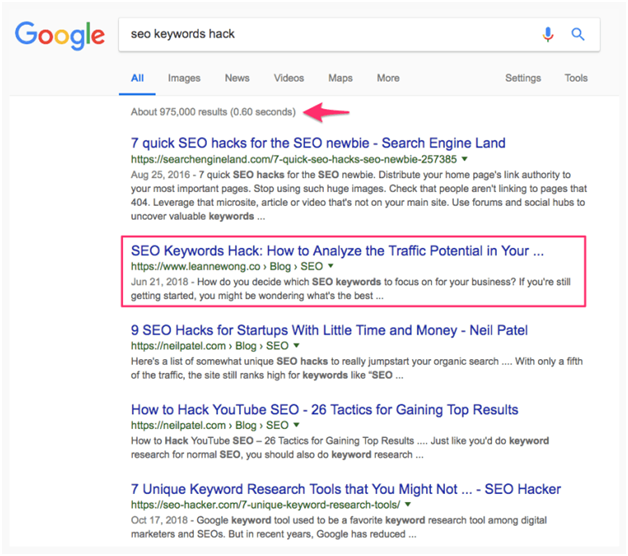Open 'How to Hack YouTube SEO' result
Viewport: 628px width, 556px height.
point(324,410)
